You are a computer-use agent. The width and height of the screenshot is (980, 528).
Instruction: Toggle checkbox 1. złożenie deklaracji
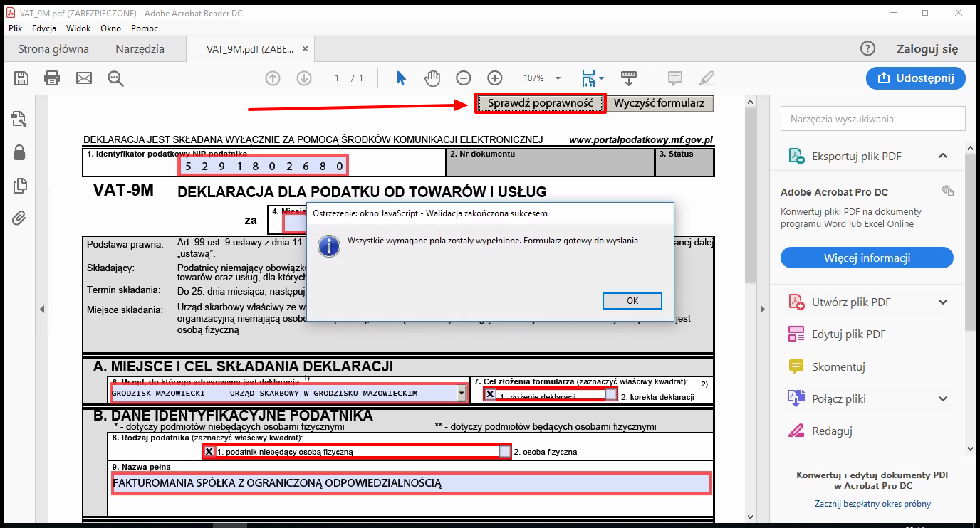click(490, 394)
